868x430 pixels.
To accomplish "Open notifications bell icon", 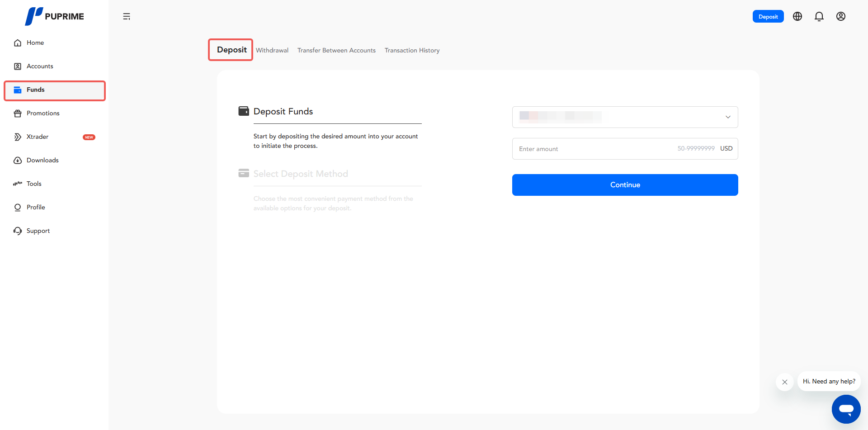I will tap(819, 17).
